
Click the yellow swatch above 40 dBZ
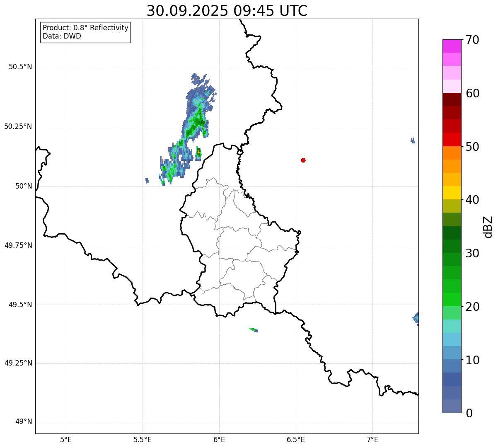(452, 193)
